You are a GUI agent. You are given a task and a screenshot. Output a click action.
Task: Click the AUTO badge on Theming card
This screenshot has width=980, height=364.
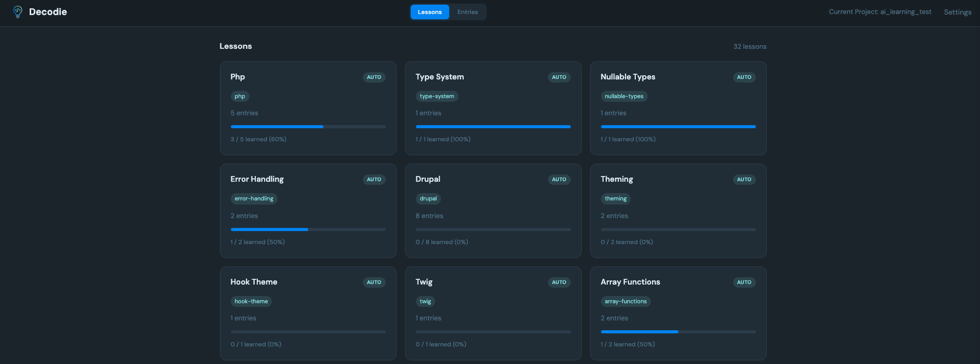[744, 180]
